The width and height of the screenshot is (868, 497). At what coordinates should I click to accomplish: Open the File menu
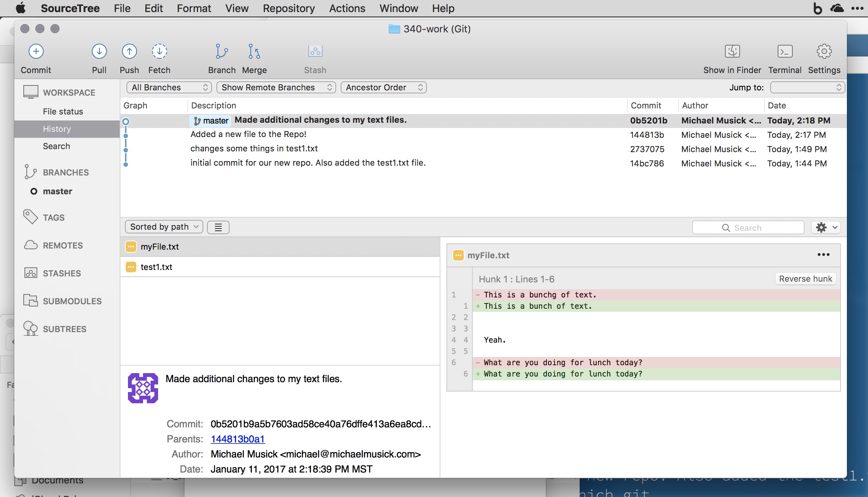pos(122,8)
